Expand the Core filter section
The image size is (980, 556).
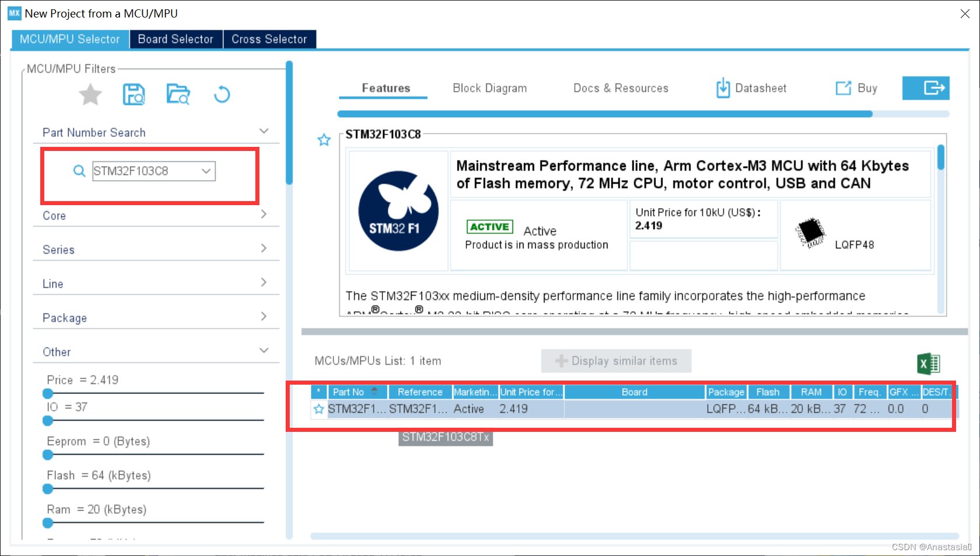pos(264,214)
